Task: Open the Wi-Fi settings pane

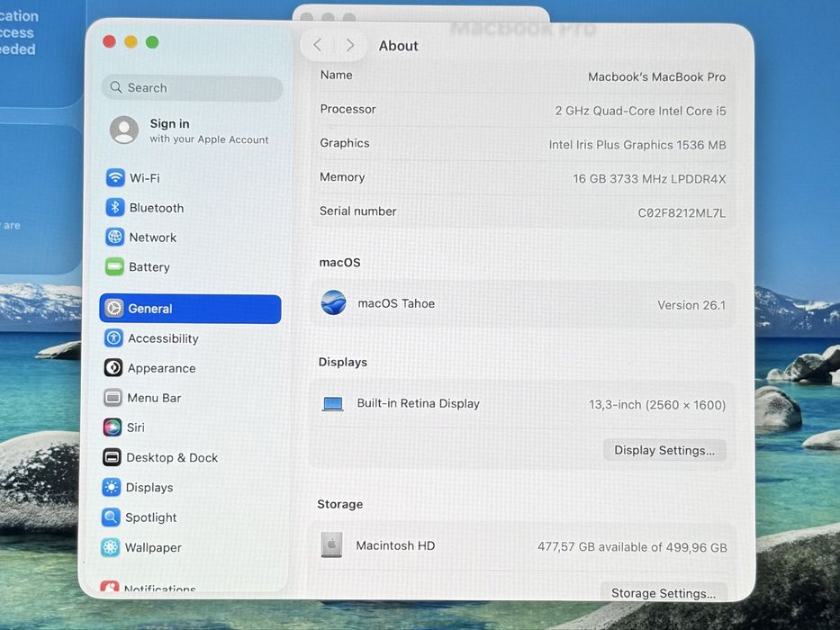Action: pyautogui.click(x=191, y=177)
